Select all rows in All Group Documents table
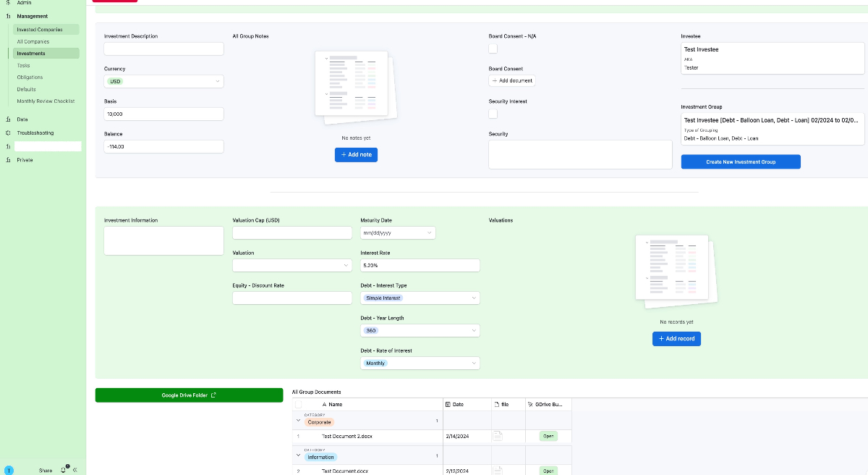Screen dimensions: 868x475 297,404
